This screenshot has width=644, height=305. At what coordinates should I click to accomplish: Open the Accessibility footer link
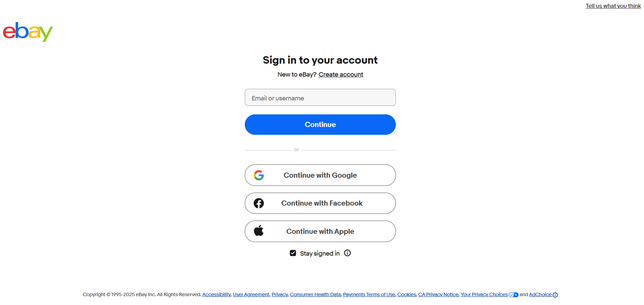[216, 294]
